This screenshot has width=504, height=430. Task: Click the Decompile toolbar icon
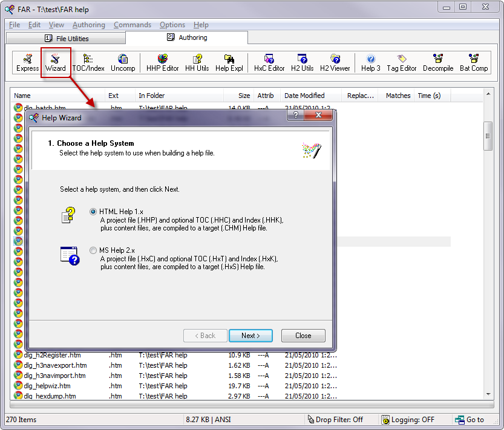coord(438,63)
